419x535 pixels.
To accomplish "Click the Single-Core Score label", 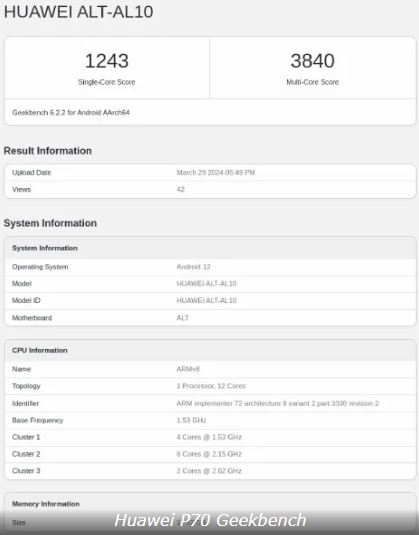I will (x=106, y=82).
